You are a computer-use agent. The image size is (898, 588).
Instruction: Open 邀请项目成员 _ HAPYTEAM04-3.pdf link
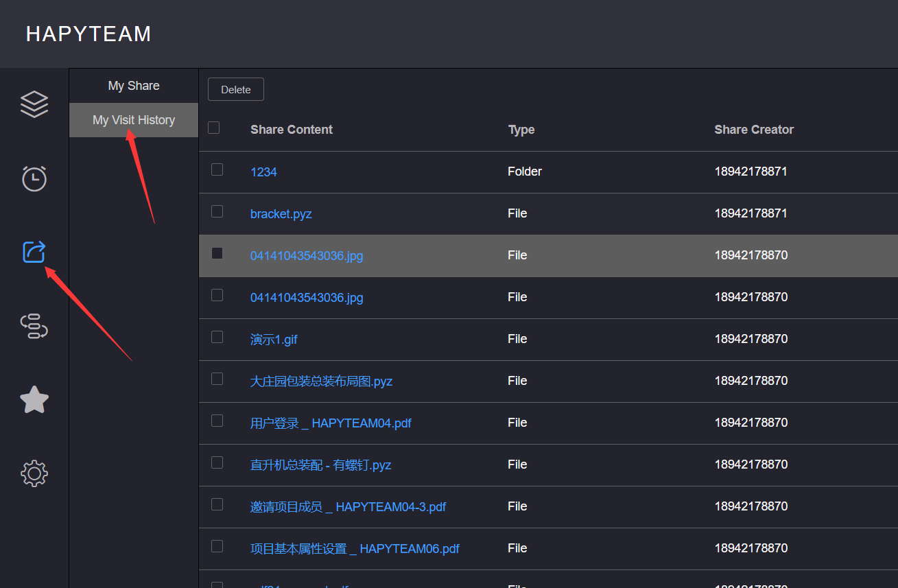[x=348, y=507]
